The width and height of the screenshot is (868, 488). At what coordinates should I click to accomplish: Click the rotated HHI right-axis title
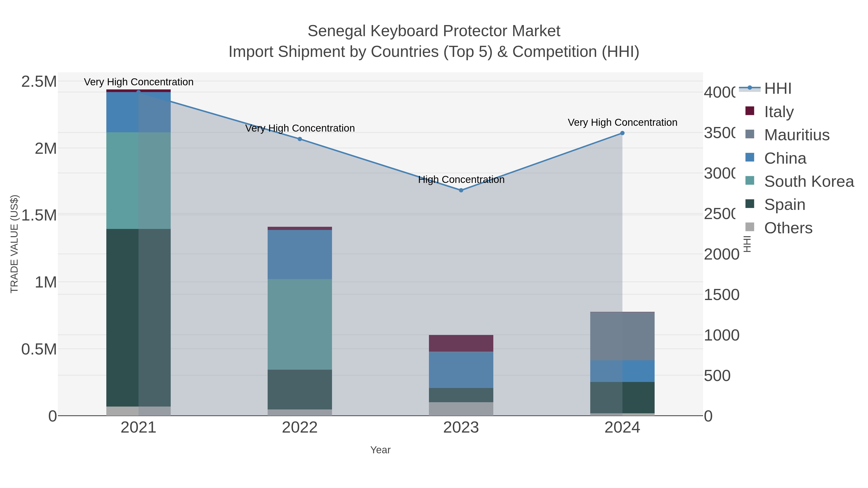[747, 244]
